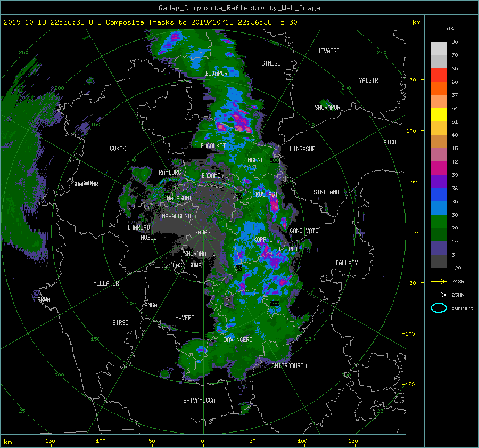This screenshot has height=448, width=479.
Task: Click the KUSTAGI city label
Action: coord(267,194)
